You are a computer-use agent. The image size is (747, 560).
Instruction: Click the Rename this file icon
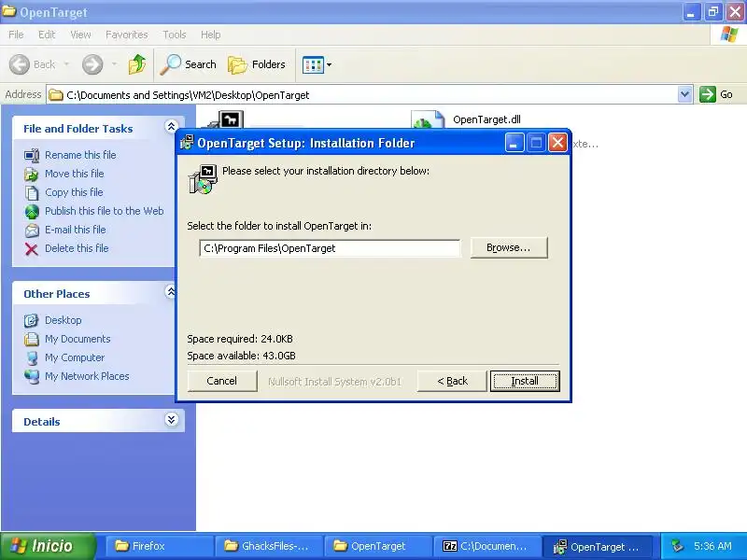(32, 155)
